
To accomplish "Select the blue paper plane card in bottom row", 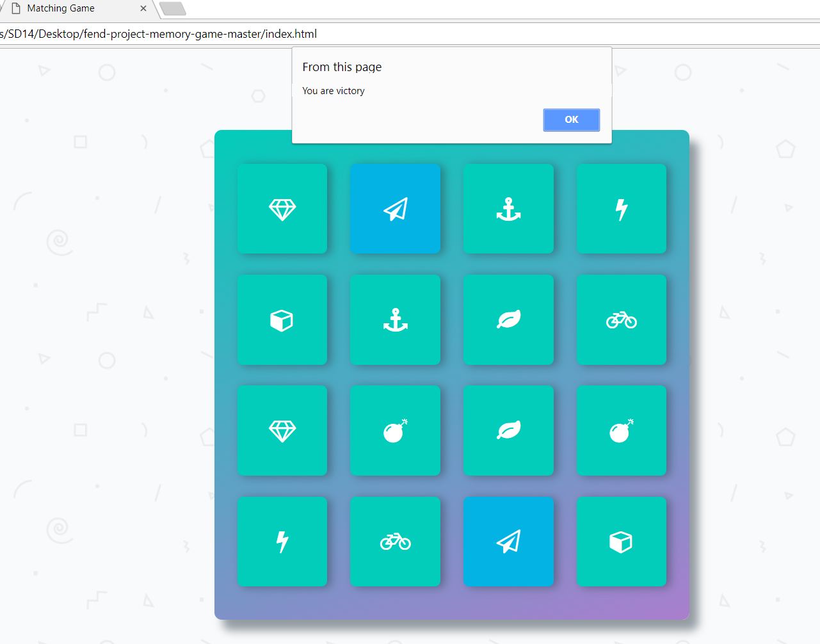I will (x=508, y=542).
